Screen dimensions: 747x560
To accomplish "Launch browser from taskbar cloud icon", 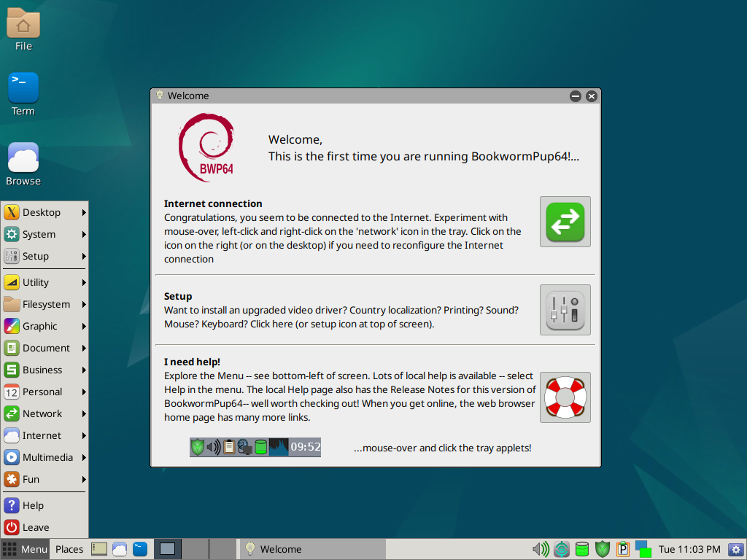I will [120, 549].
